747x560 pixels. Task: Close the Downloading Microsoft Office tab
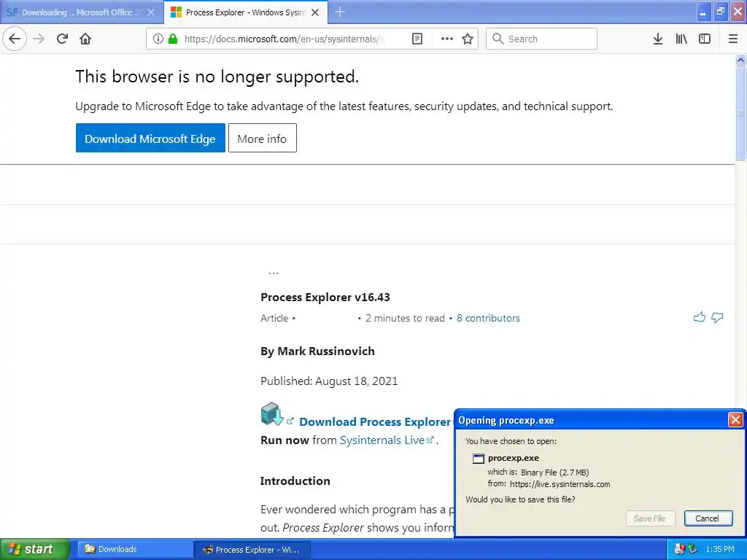(x=150, y=12)
